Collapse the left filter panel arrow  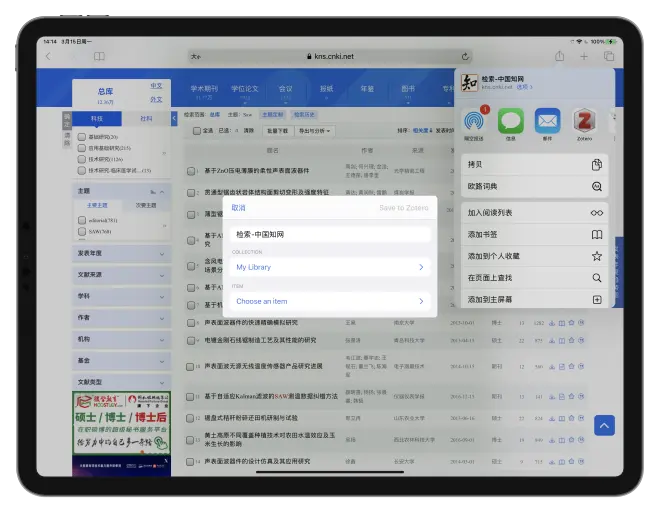pos(174,119)
